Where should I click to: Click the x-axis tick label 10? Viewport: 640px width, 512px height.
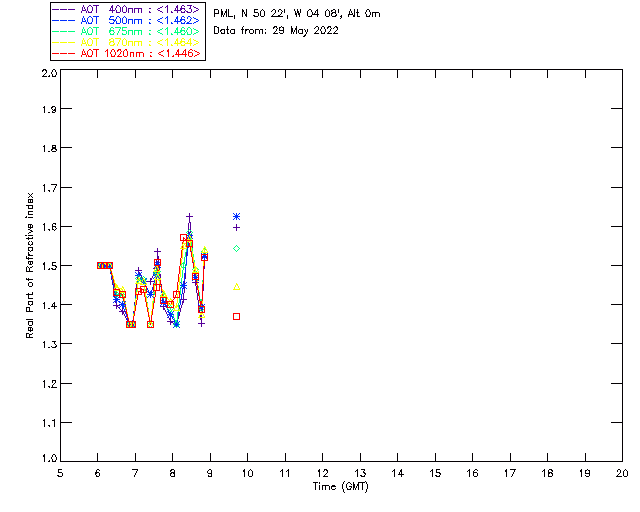coord(247,473)
